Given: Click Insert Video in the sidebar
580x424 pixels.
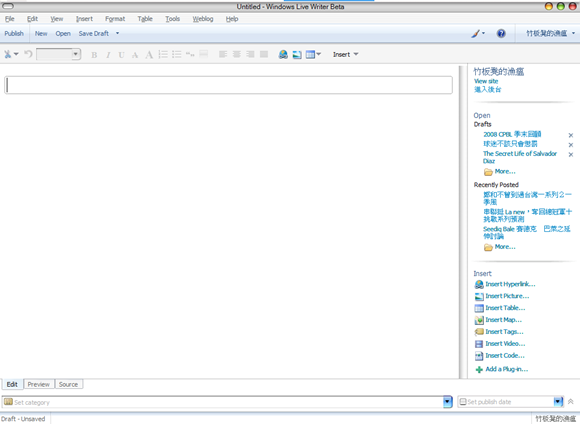Looking at the screenshot, I should 500,344.
